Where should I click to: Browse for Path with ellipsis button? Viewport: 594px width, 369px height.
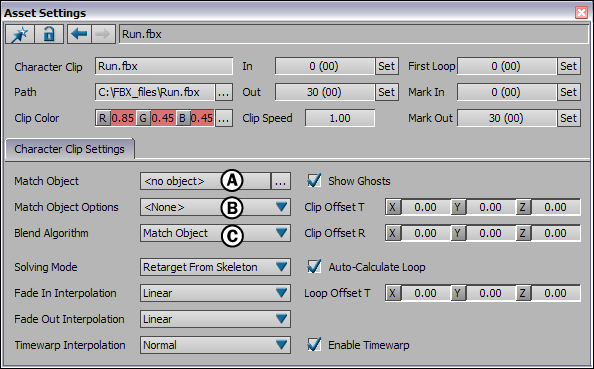tap(224, 92)
